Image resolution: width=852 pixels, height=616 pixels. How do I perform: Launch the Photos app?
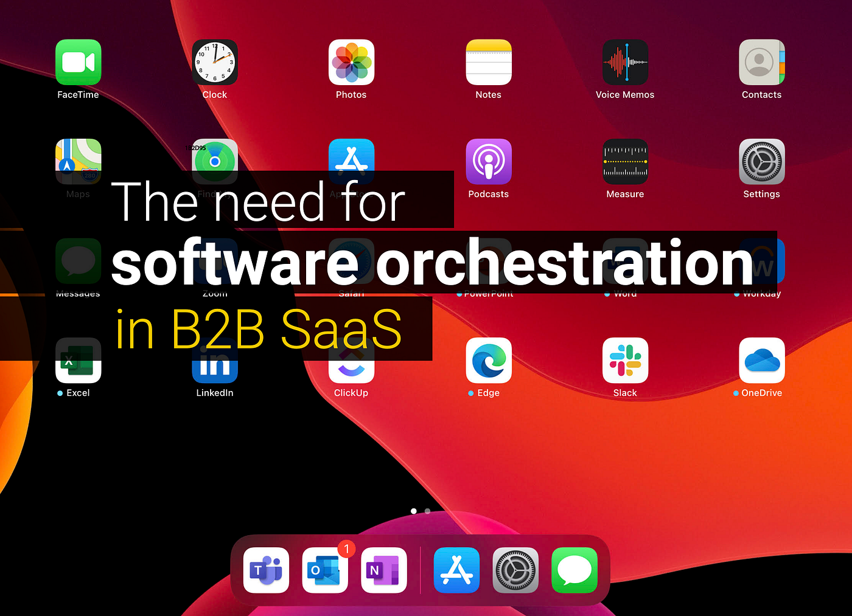tap(351, 62)
